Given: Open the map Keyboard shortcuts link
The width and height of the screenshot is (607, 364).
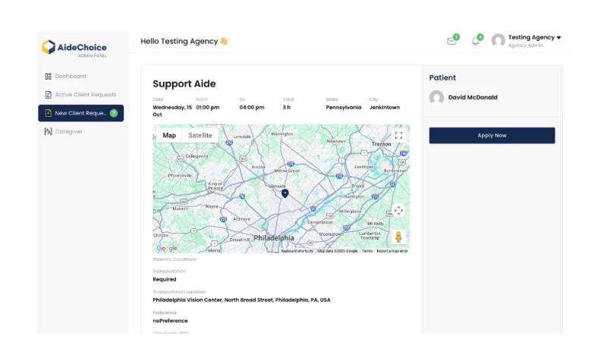Looking at the screenshot, I should [x=297, y=251].
